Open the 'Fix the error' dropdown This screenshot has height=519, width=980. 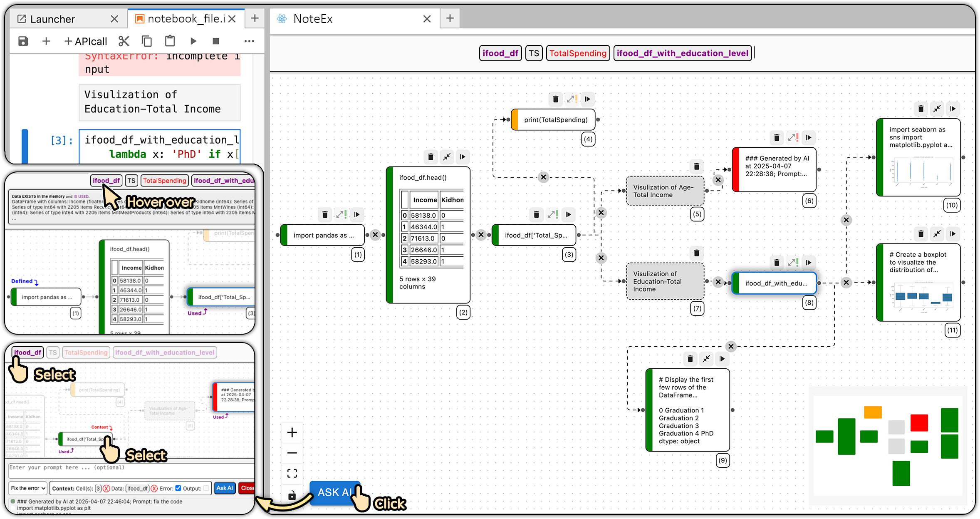(28, 488)
